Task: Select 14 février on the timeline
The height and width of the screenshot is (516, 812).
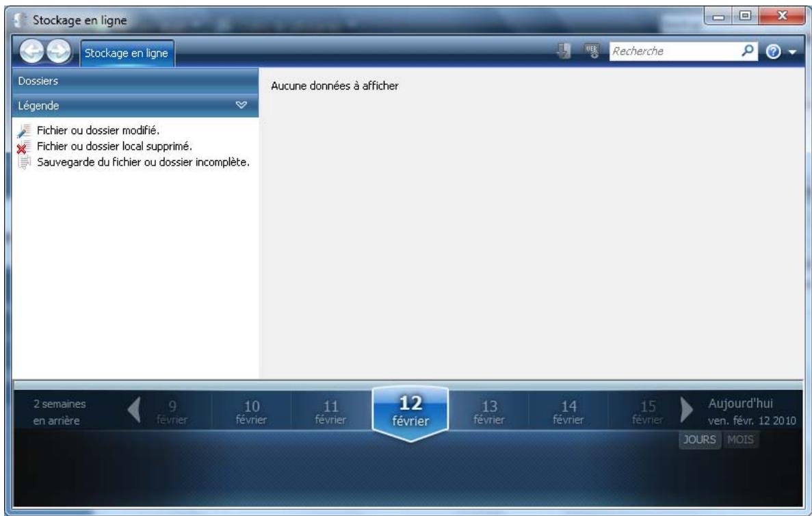Action: pyautogui.click(x=568, y=413)
